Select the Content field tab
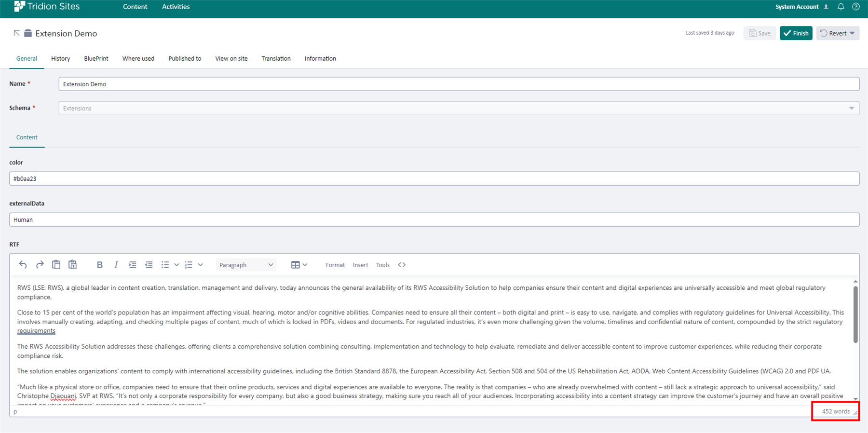The image size is (868, 433). coord(27,137)
